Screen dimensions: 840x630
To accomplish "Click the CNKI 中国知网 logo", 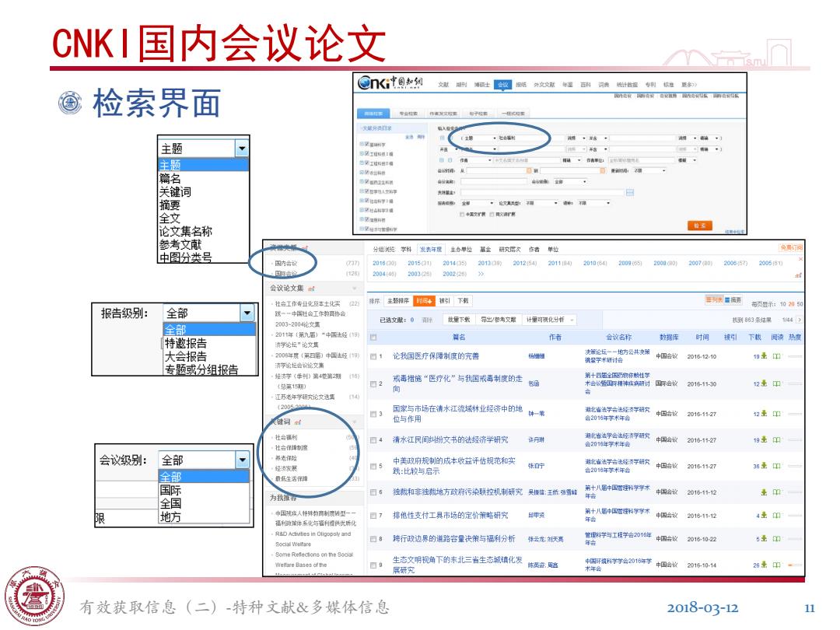I will (390, 82).
